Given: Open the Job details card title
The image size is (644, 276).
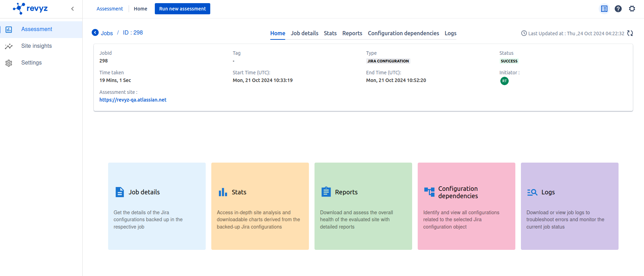Looking at the screenshot, I should (144, 192).
